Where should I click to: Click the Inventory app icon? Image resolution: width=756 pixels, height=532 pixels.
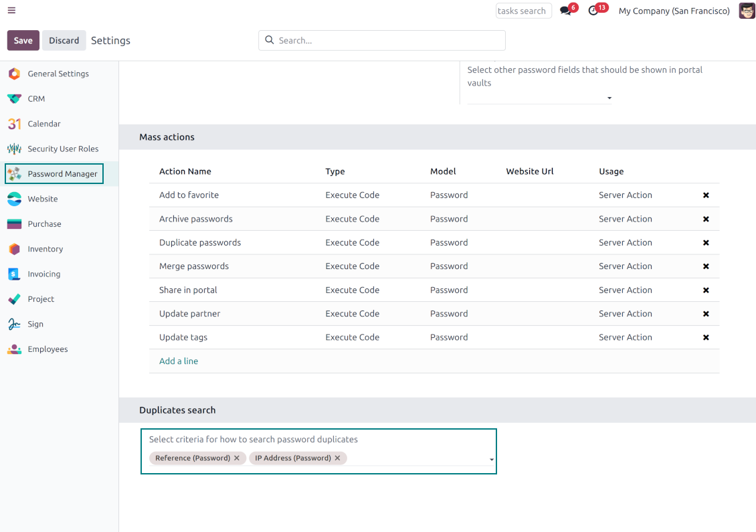[x=15, y=249]
